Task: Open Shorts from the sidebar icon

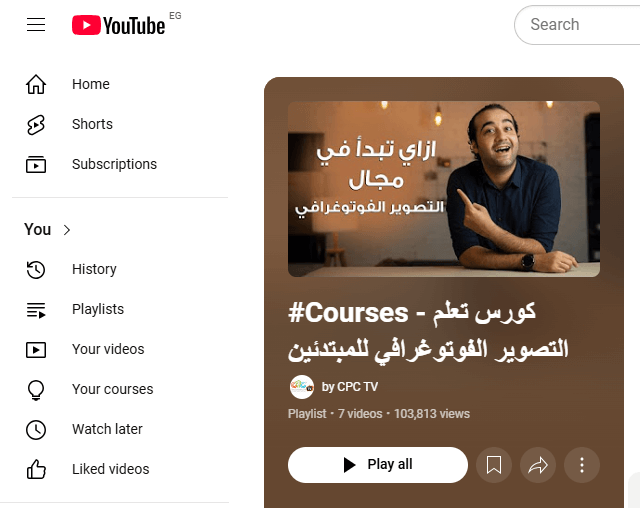Action: point(36,124)
